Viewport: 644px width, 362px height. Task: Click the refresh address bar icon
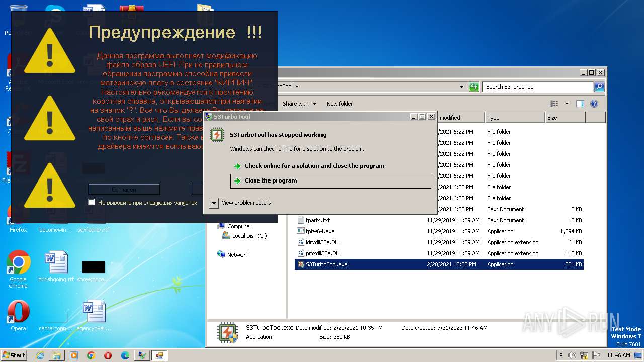[x=474, y=87]
